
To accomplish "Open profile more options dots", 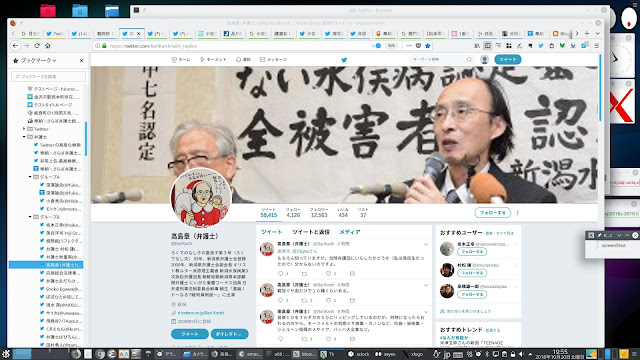I will click(x=518, y=213).
